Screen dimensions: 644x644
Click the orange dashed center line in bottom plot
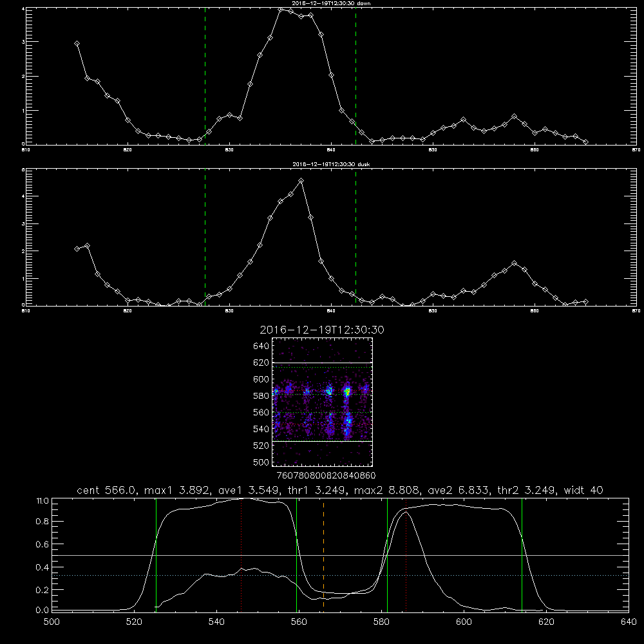324,554
